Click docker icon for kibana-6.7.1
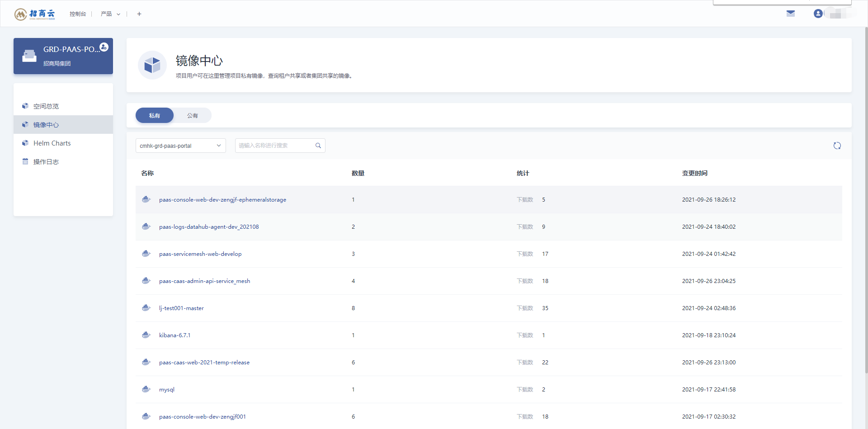The image size is (868, 429). [x=146, y=335]
